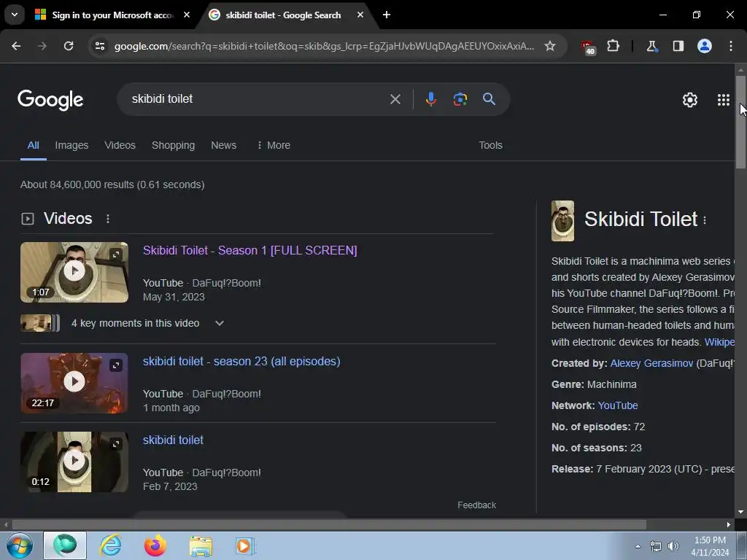Open the tab search dropdown arrow
747x560 pixels.
[15, 15]
